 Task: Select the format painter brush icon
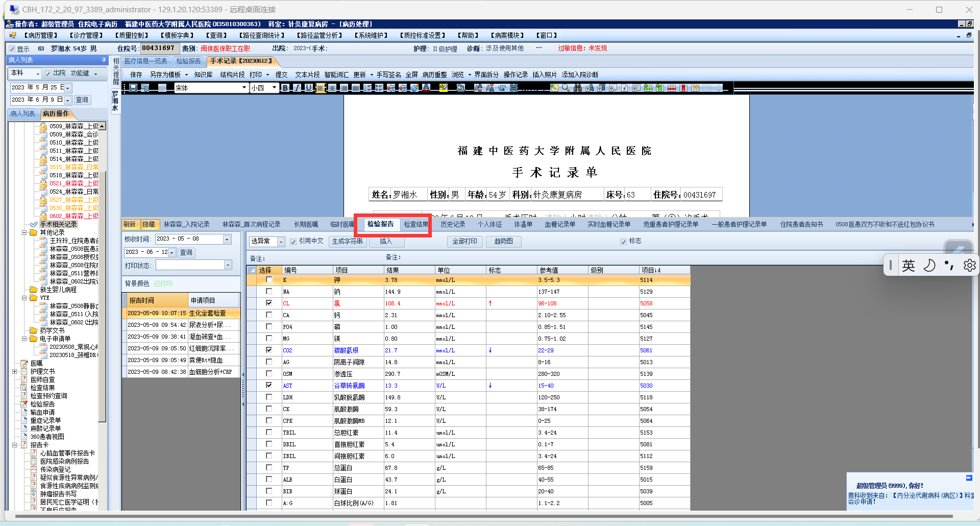tap(414, 88)
